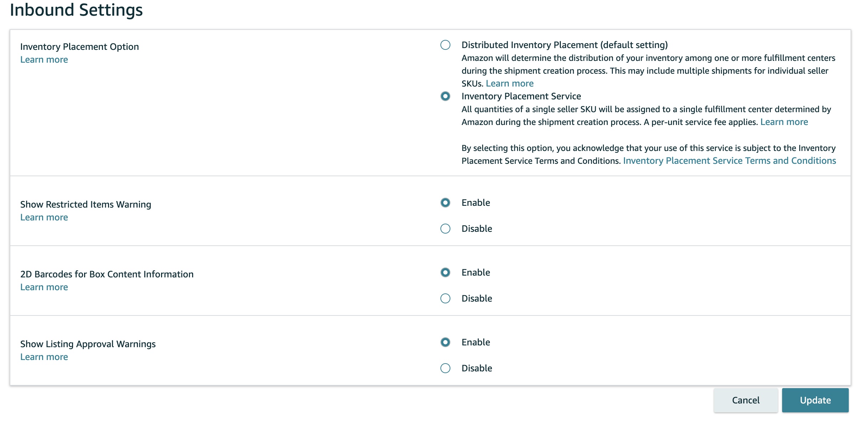Enable Show Listing Approval Warnings
Screen dimensions: 868x428
tap(445, 342)
